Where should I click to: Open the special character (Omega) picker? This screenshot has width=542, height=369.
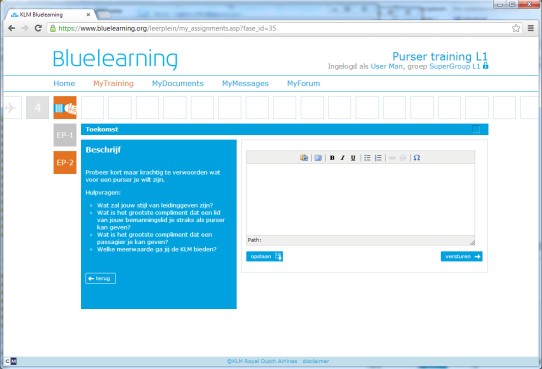coord(417,158)
